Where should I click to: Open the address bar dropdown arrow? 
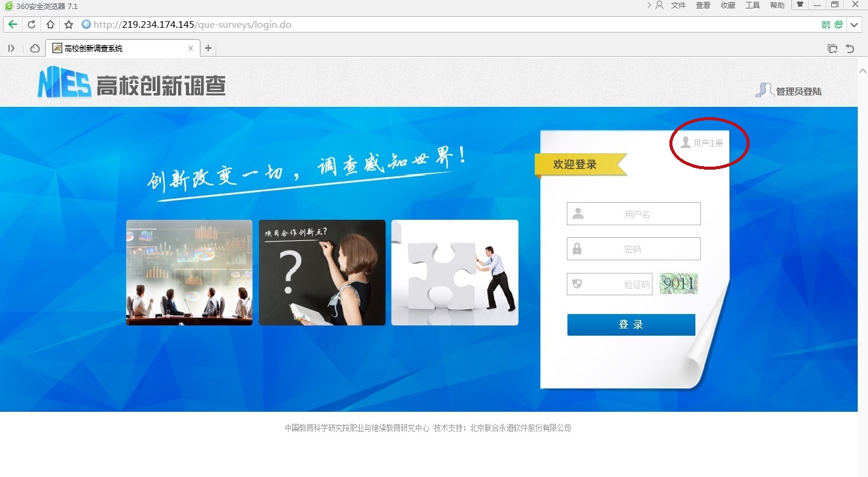click(854, 24)
